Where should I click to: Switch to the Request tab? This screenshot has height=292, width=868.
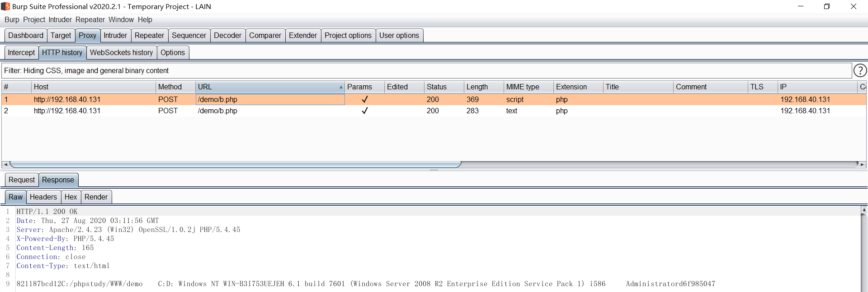click(22, 180)
